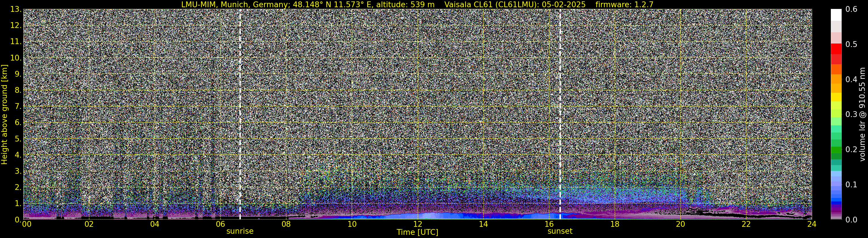Click the time axis tick label 16
Image resolution: width=868 pixels, height=238 pixels.
[549, 224]
